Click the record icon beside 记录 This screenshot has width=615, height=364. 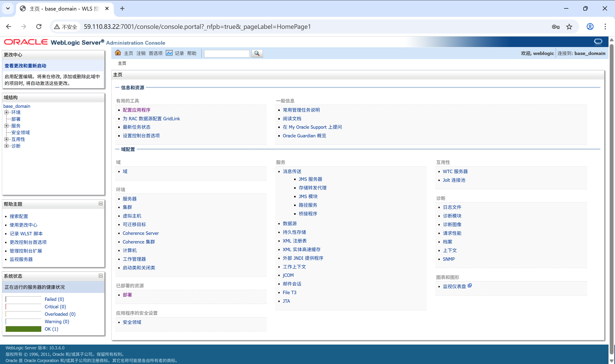click(169, 53)
